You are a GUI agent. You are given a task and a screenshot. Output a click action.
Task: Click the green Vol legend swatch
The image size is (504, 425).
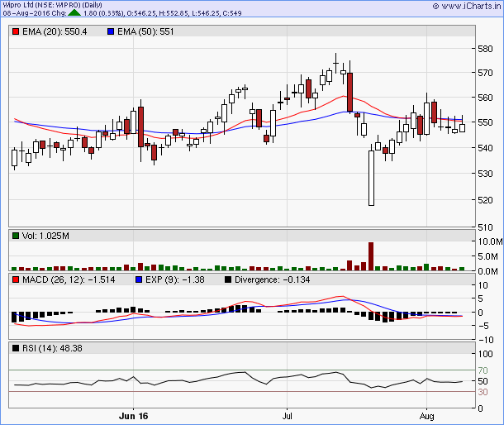pyautogui.click(x=16, y=236)
